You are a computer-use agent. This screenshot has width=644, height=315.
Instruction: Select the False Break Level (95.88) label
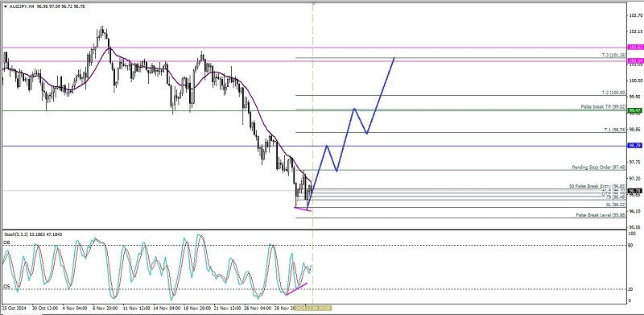pos(600,215)
